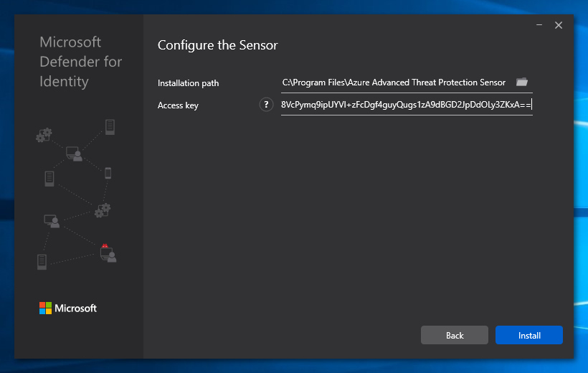Click the Install button

click(x=528, y=335)
